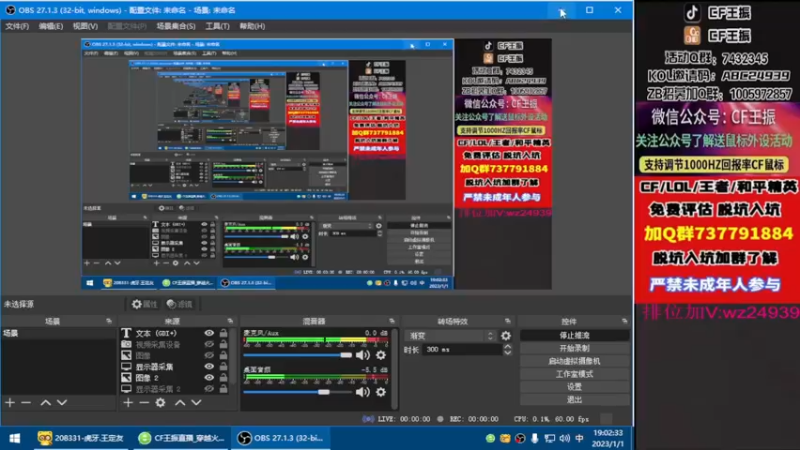Click the microphone icon in the system tray
800x450 pixels.
534,438
